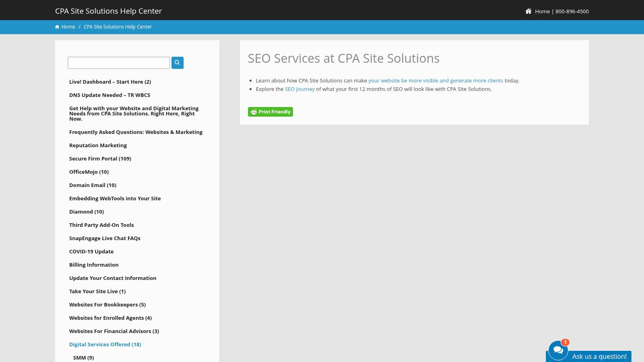The image size is (644, 362).
Task: Click the chat notification badge
Action: point(566,342)
